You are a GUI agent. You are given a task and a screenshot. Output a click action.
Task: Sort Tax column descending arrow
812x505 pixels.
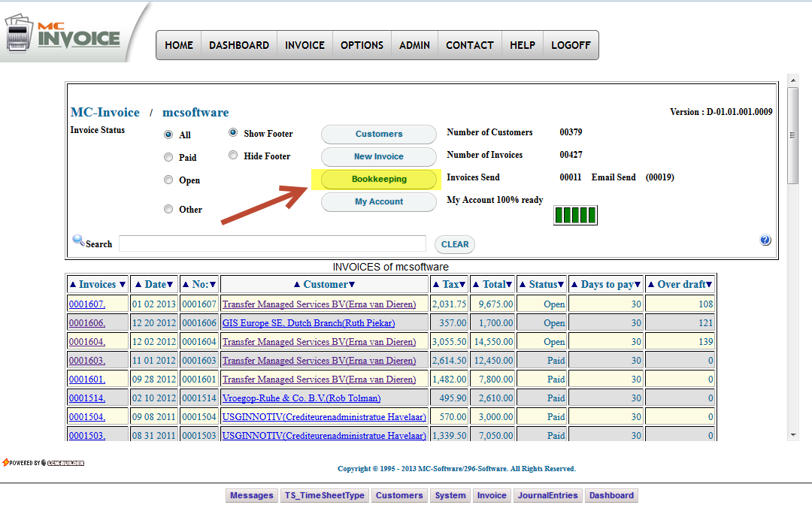(462, 285)
